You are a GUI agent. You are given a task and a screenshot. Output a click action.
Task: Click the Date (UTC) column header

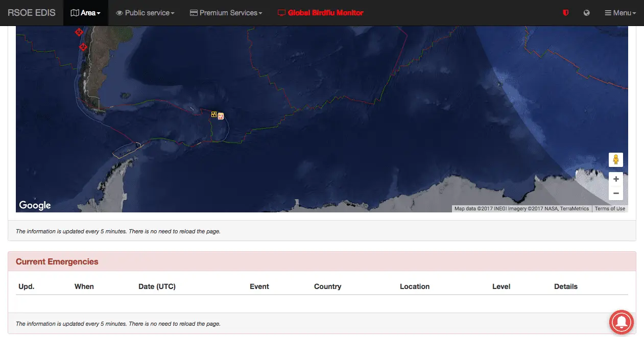pyautogui.click(x=157, y=286)
